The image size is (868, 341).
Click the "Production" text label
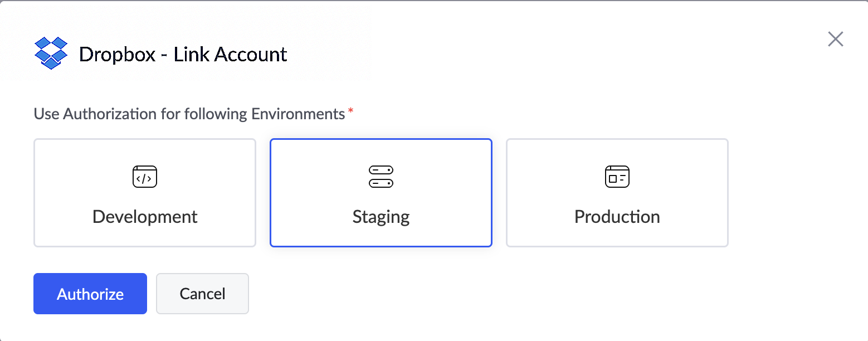(617, 217)
